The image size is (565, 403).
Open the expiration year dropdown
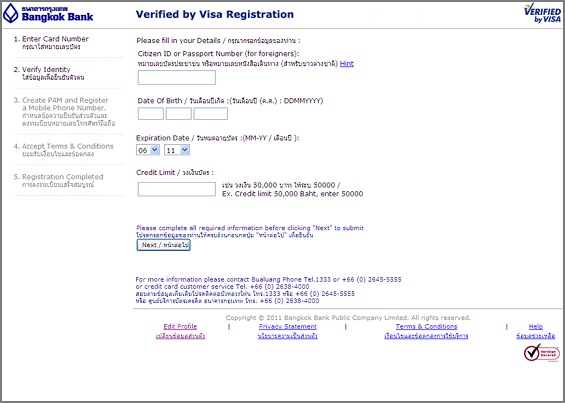[x=177, y=150]
